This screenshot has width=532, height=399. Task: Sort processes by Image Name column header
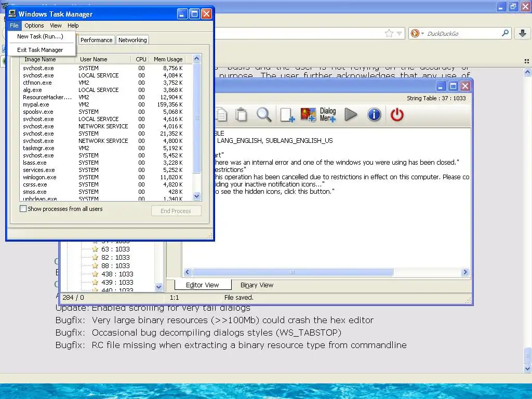[47, 59]
